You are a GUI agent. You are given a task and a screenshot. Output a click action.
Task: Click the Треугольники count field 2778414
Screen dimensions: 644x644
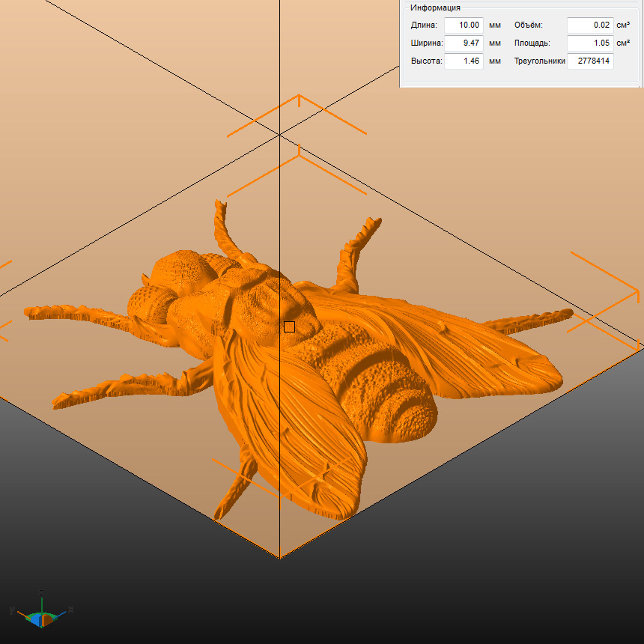pos(590,61)
